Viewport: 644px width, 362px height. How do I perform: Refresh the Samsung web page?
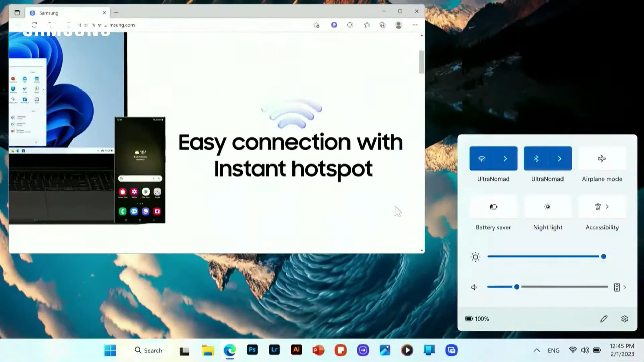[34, 25]
